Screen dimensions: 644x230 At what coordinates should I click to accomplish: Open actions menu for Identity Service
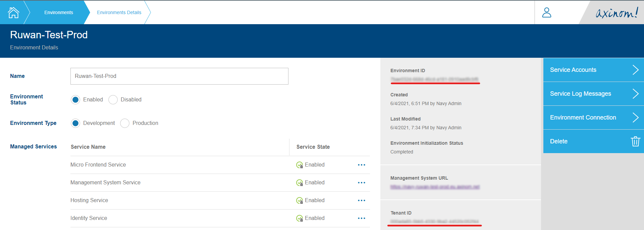361,218
